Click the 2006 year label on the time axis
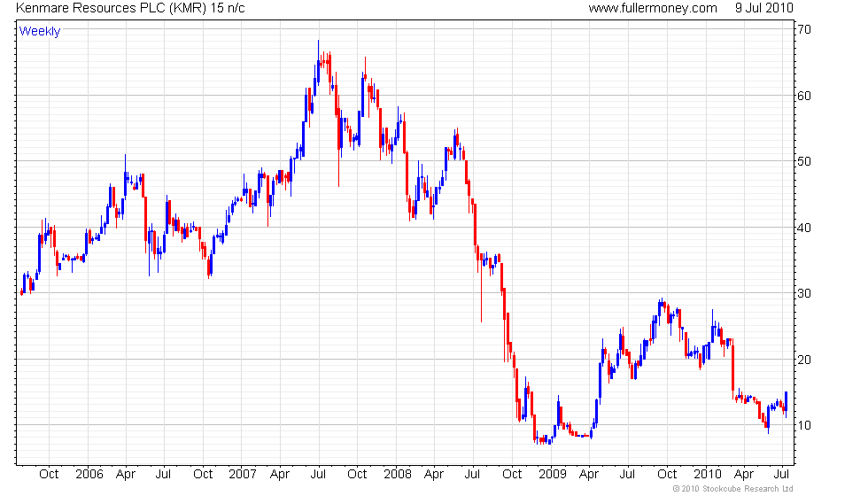 pos(89,475)
